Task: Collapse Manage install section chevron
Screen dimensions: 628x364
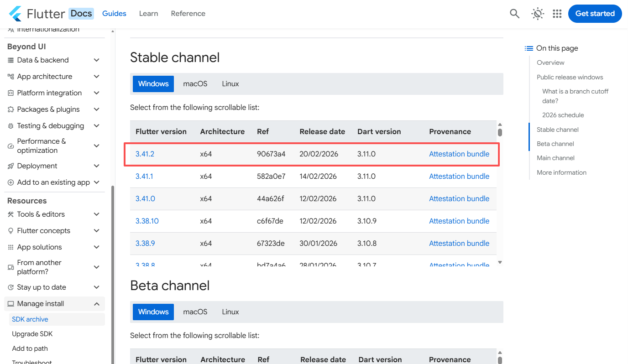Action: [96, 304]
